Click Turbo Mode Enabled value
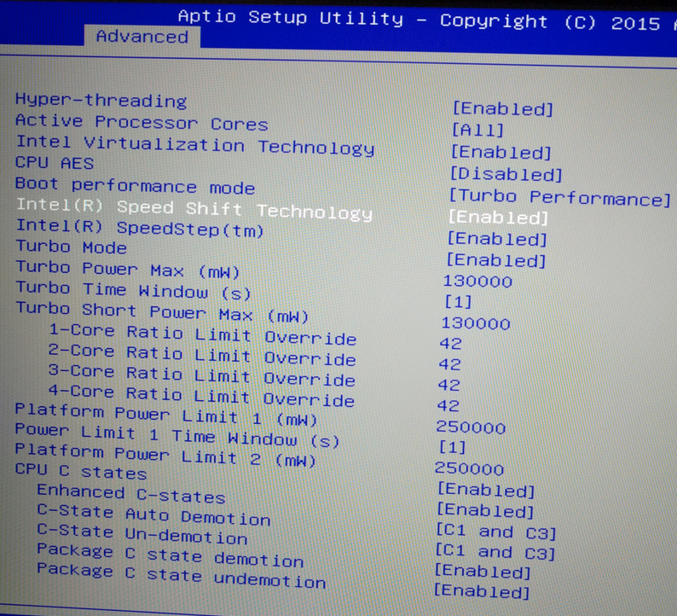The height and width of the screenshot is (616, 677). [496, 260]
